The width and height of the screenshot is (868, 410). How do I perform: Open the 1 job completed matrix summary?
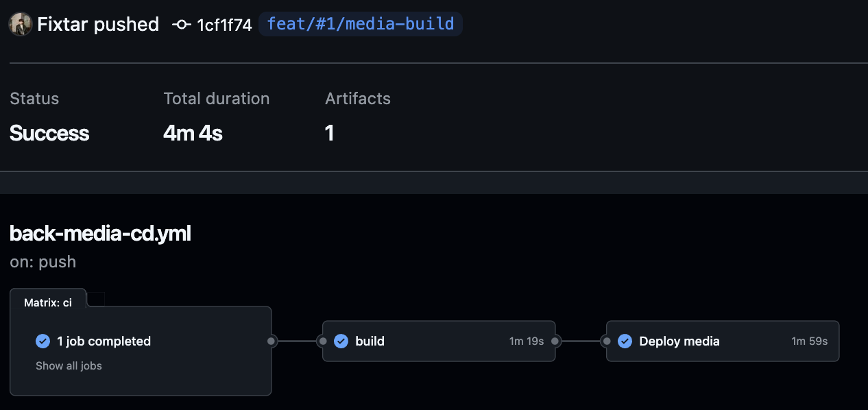(x=104, y=341)
